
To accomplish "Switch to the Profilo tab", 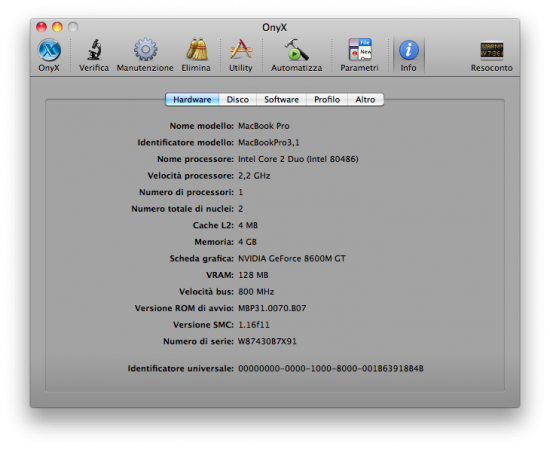I will 327,100.
